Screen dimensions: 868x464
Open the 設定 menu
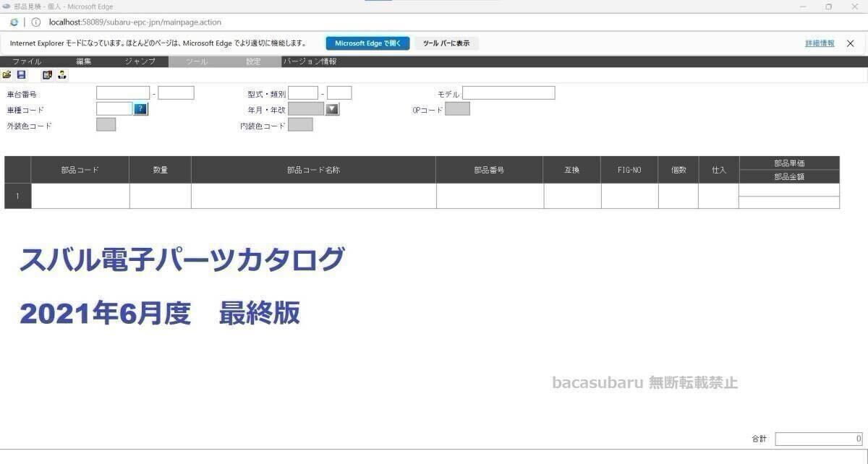[253, 61]
